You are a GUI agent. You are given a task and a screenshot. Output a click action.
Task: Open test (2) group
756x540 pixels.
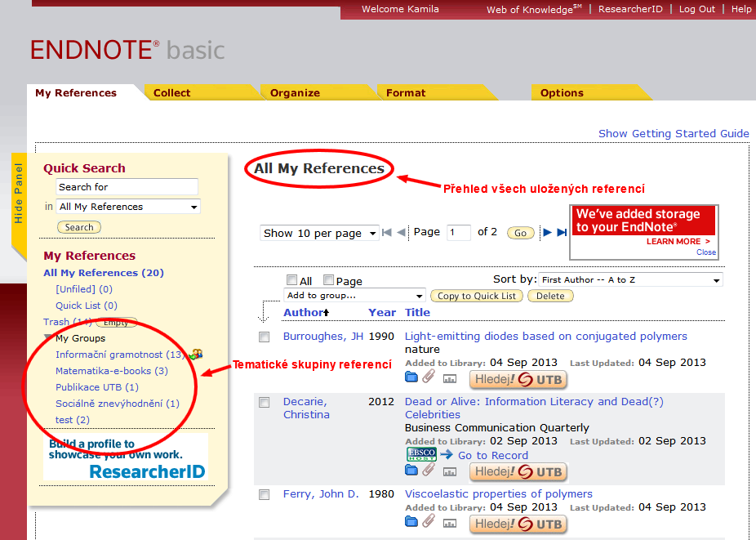click(x=73, y=420)
